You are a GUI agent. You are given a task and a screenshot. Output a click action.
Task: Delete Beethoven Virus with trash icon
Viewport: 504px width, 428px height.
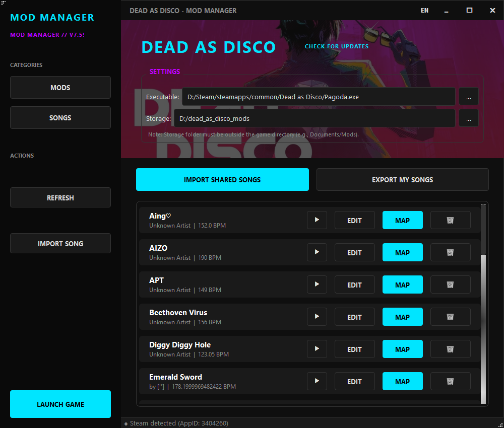(x=450, y=317)
